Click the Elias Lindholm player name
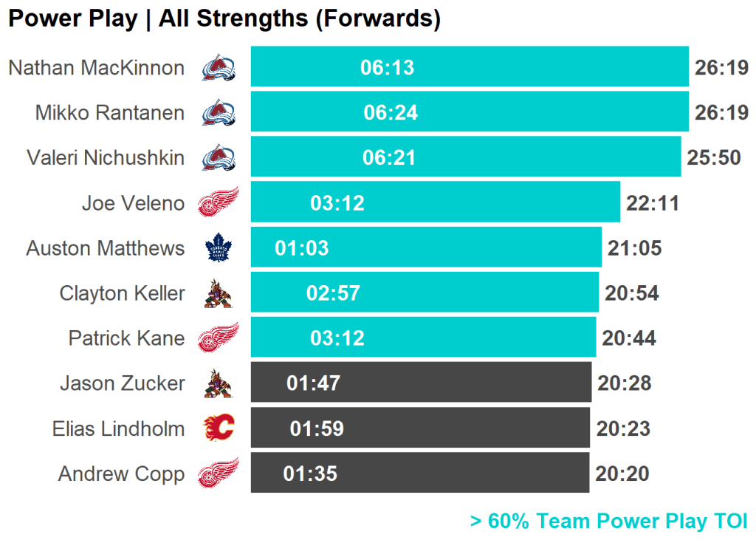The image size is (756, 540). (118, 428)
